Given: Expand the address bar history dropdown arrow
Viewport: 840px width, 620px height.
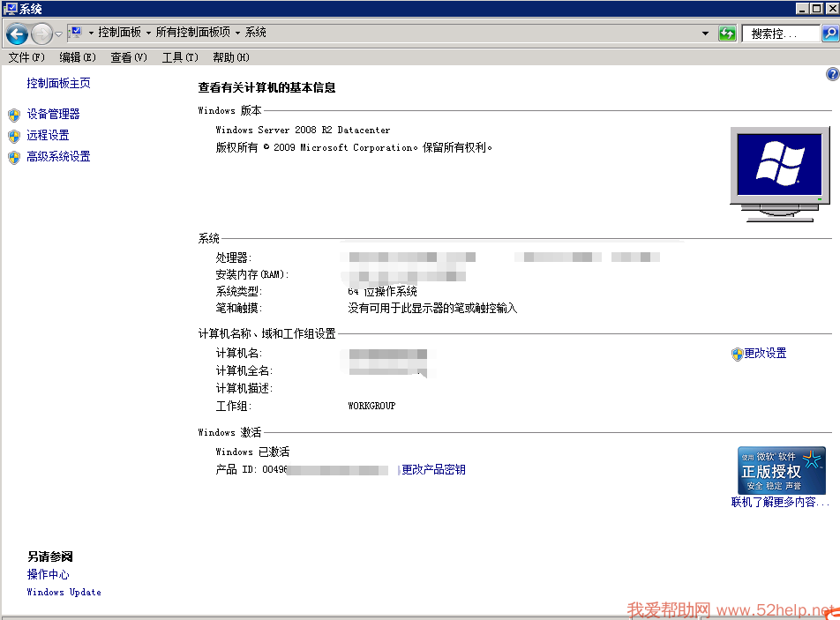Looking at the screenshot, I should point(705,34).
